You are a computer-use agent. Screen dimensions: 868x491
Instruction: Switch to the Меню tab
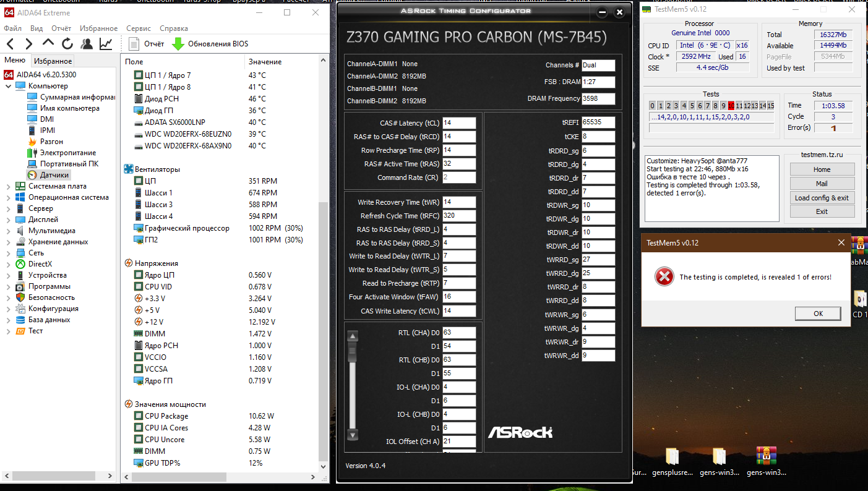[x=15, y=61]
